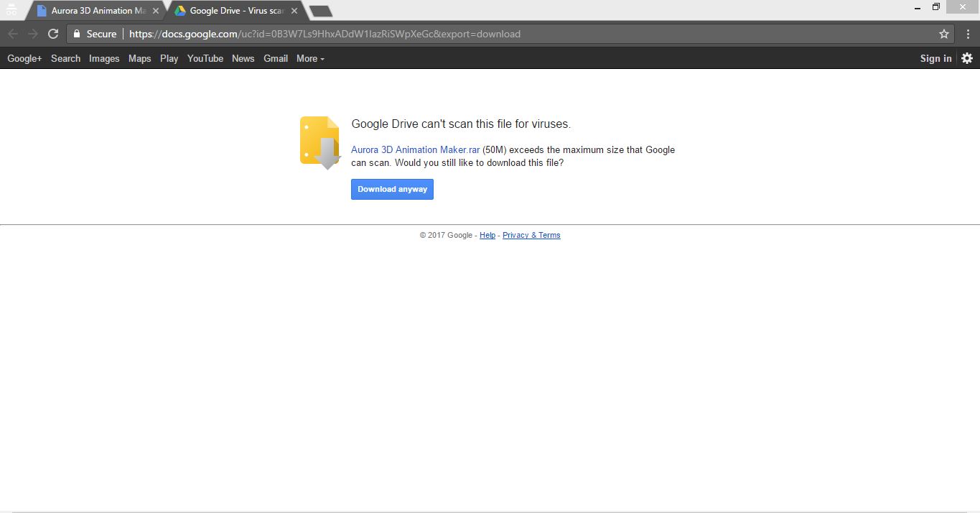This screenshot has width=980, height=513.
Task: Click the Secure padlock icon
Action: pyautogui.click(x=77, y=34)
